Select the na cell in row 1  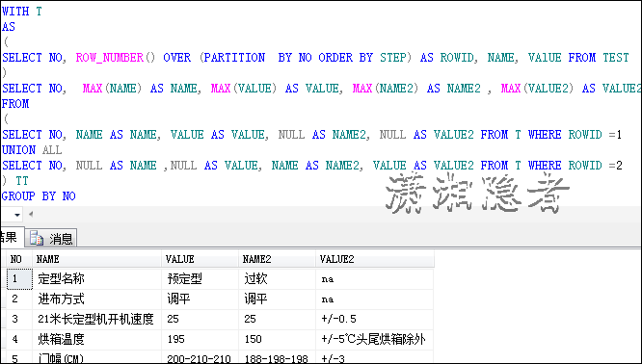[375, 279]
